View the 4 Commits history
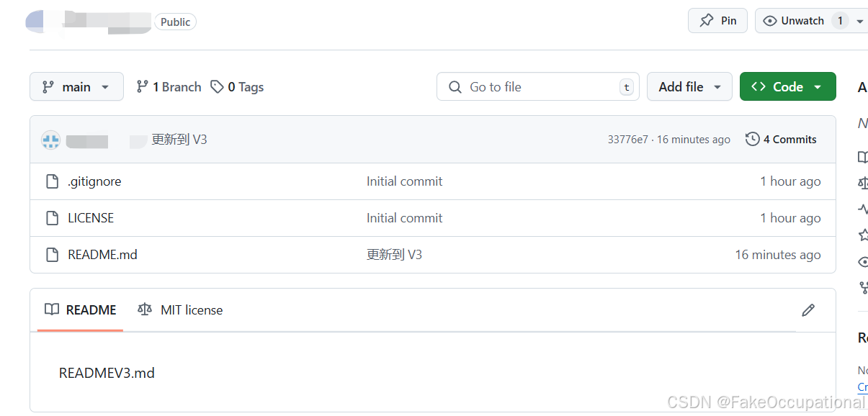 tap(781, 139)
